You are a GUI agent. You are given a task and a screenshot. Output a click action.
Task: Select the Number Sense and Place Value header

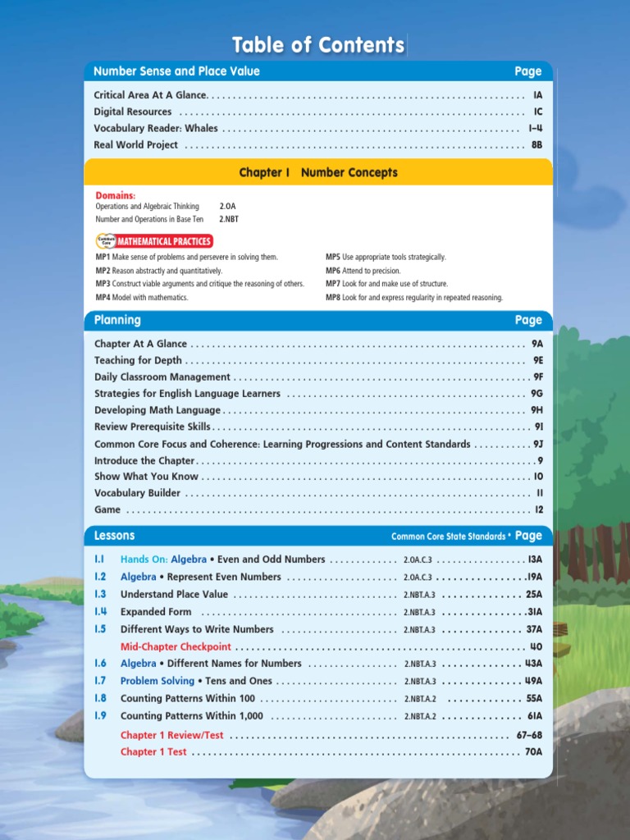(318, 71)
